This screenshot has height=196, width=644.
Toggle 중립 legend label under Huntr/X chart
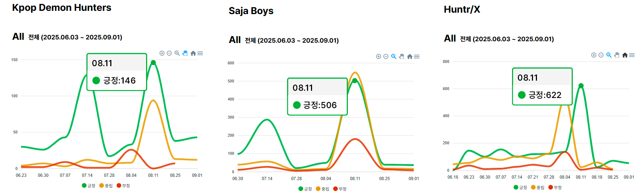click(x=538, y=187)
